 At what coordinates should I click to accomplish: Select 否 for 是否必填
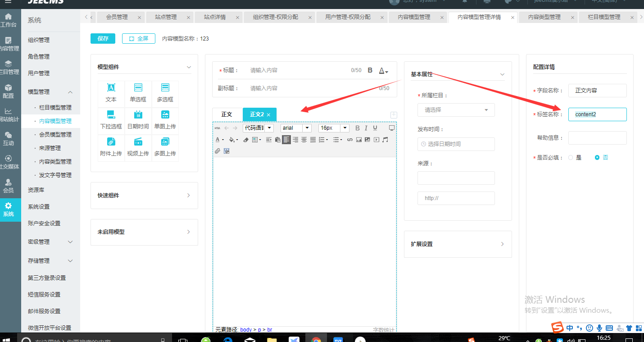pos(597,158)
